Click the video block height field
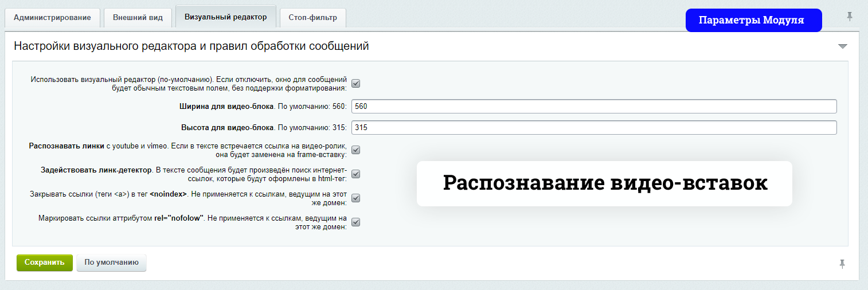This screenshot has width=868, height=290. 593,127
